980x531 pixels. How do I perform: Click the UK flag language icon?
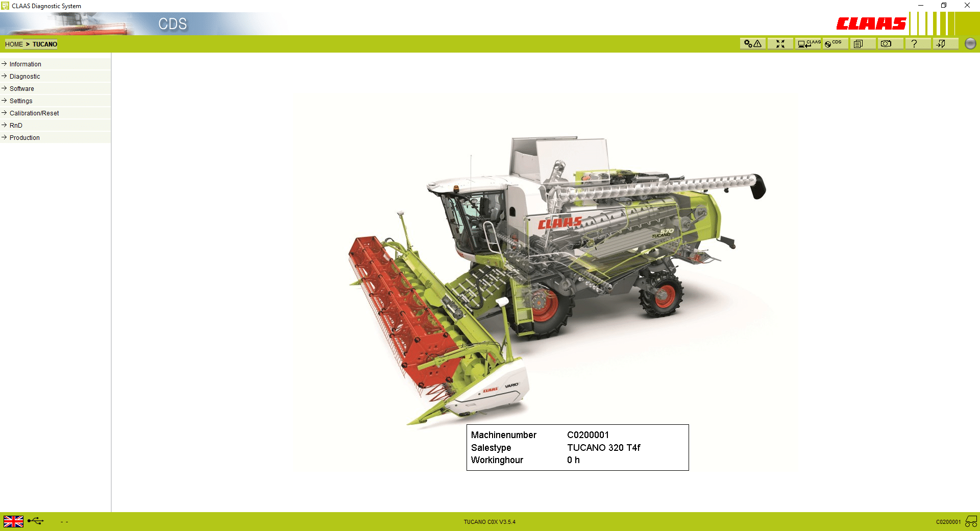pyautogui.click(x=13, y=521)
